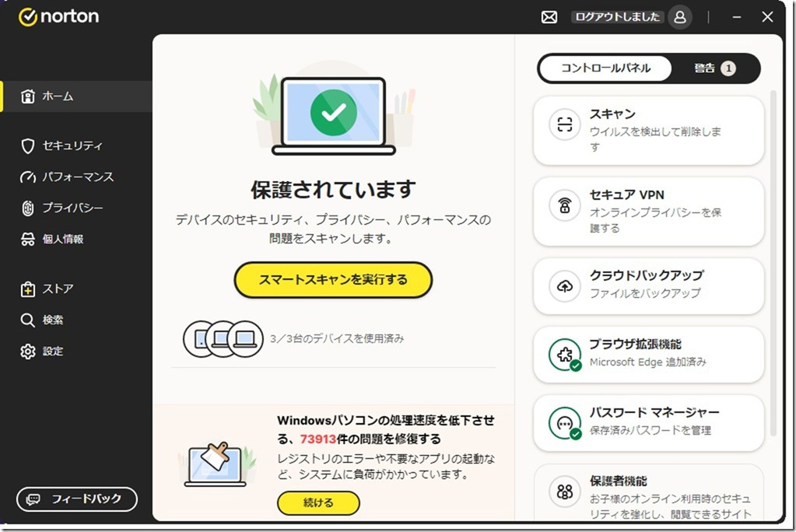
Task: Open the 保護者機能 card
Action: tap(649, 492)
